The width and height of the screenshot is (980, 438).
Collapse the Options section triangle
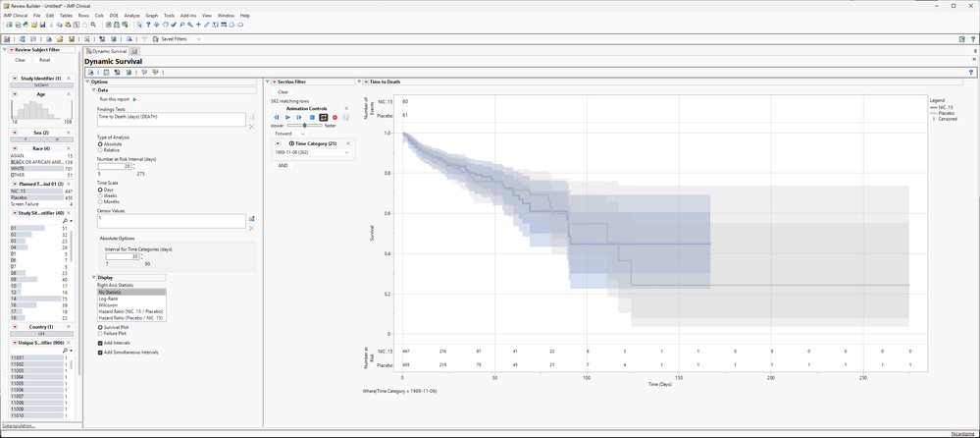(87, 82)
